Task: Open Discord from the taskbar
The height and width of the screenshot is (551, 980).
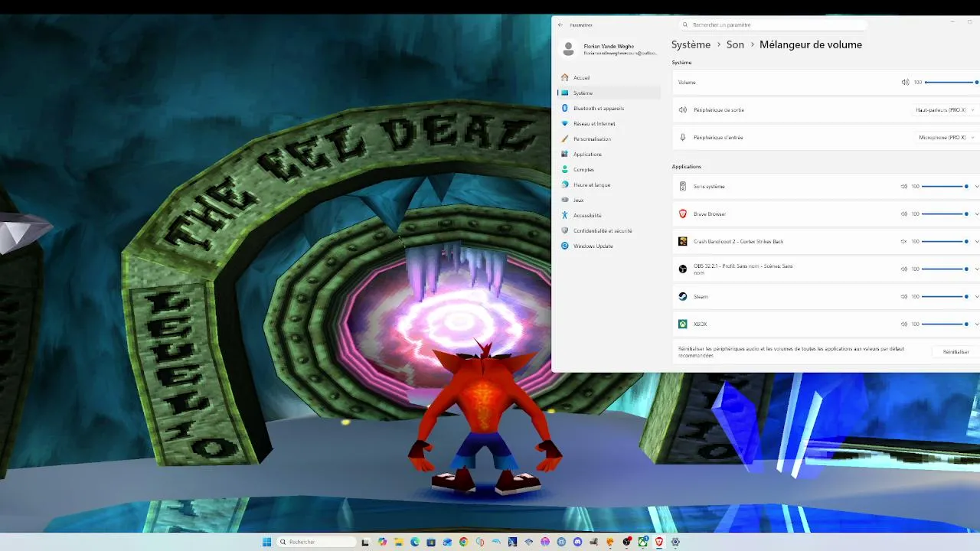Action: coord(578,542)
